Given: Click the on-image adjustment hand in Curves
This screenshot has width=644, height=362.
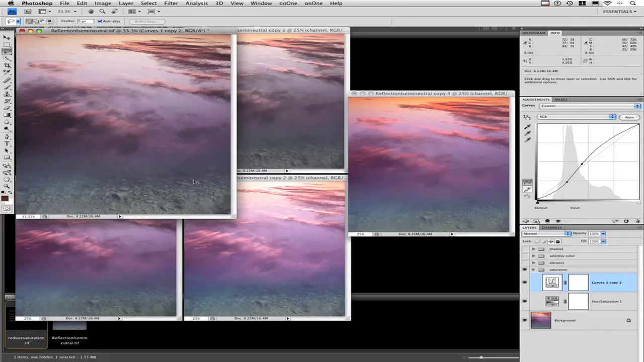Looking at the screenshot, I should click(x=527, y=117).
